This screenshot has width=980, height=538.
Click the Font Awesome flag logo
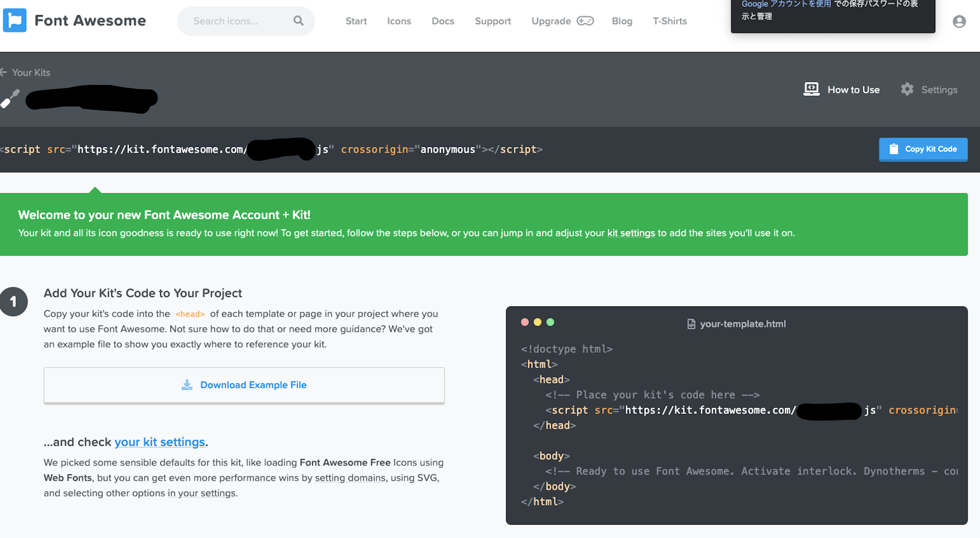[x=14, y=20]
